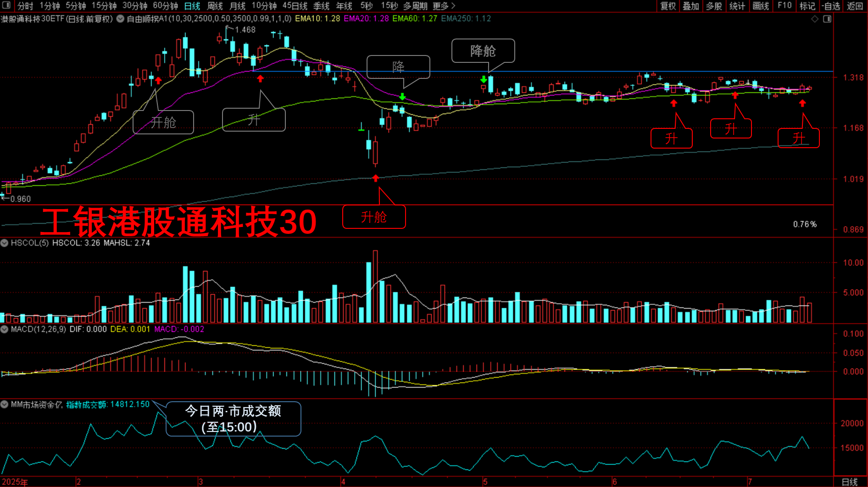This screenshot has height=487, width=868.
Task: Open the 统计 statistics tool
Action: tap(737, 6)
